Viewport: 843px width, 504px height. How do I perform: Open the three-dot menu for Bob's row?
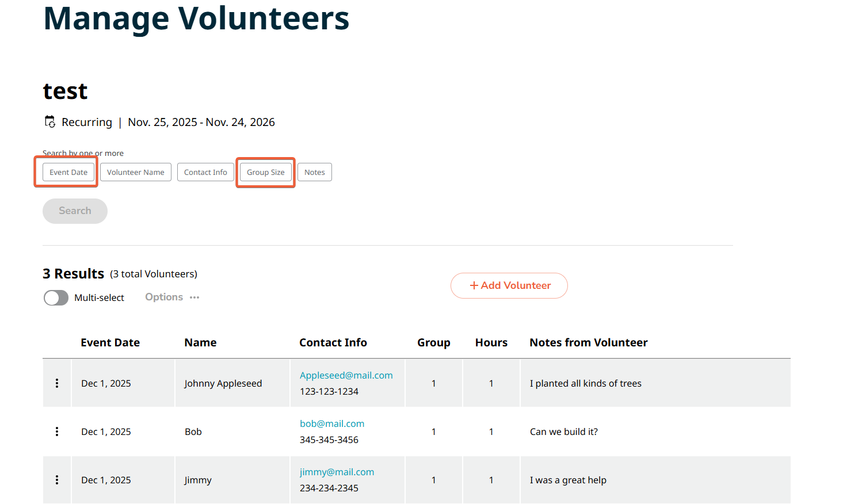57,432
